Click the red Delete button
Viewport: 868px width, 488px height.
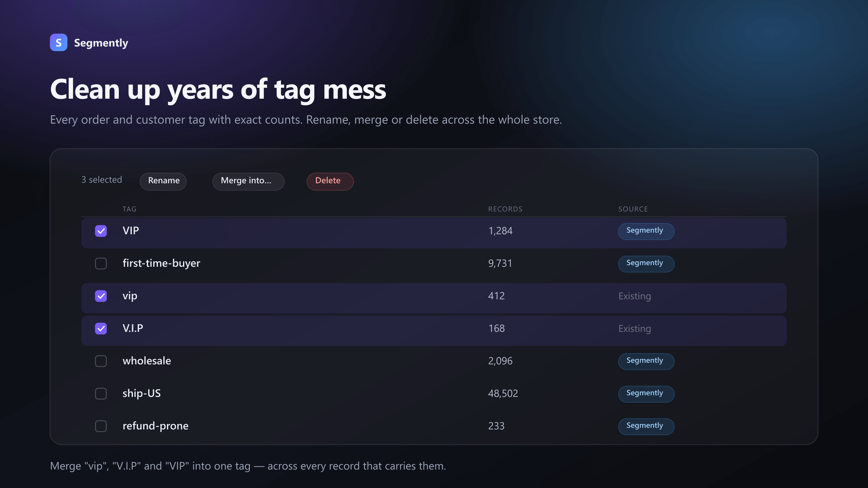(330, 181)
